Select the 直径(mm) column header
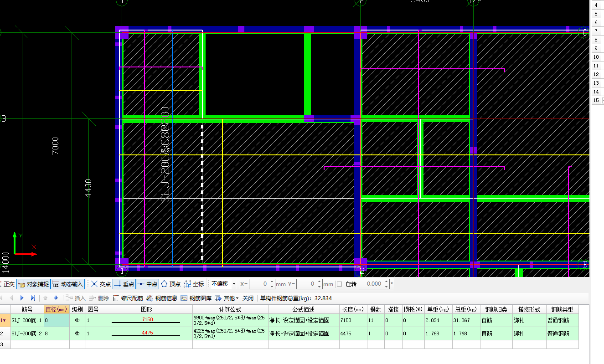The width and height of the screenshot is (604, 364). tap(57, 309)
